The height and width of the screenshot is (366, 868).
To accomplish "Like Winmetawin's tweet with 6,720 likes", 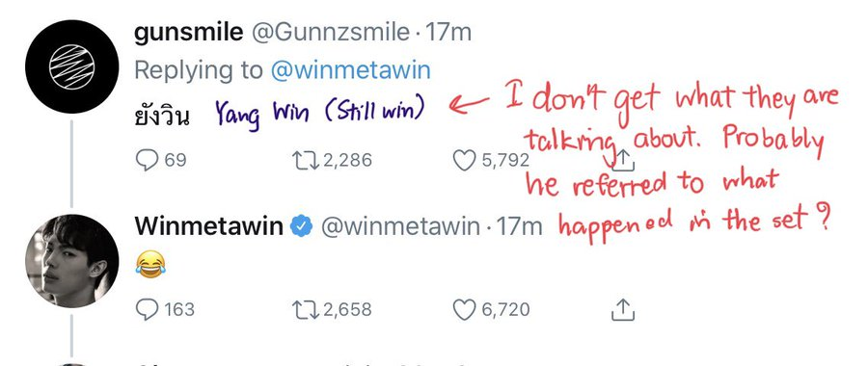I will (491, 309).
